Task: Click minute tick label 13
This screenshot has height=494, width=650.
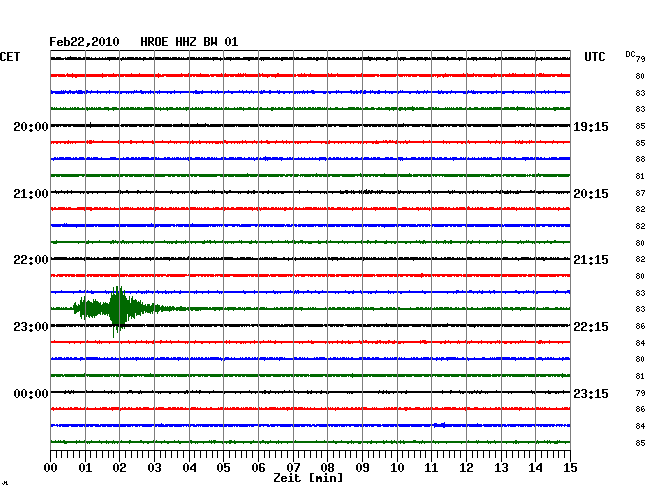Action: pos(501,467)
